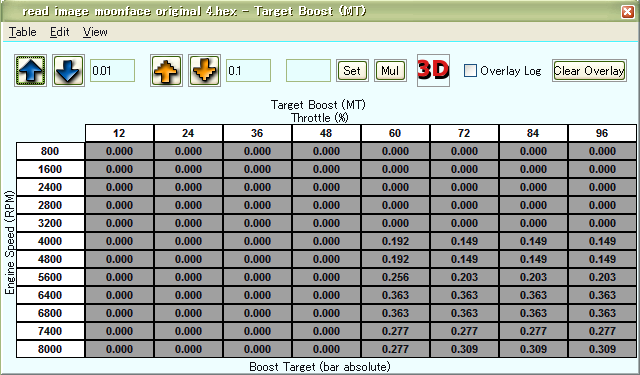
Task: Click the blue down arrow fine decrement icon
Action: point(68,71)
